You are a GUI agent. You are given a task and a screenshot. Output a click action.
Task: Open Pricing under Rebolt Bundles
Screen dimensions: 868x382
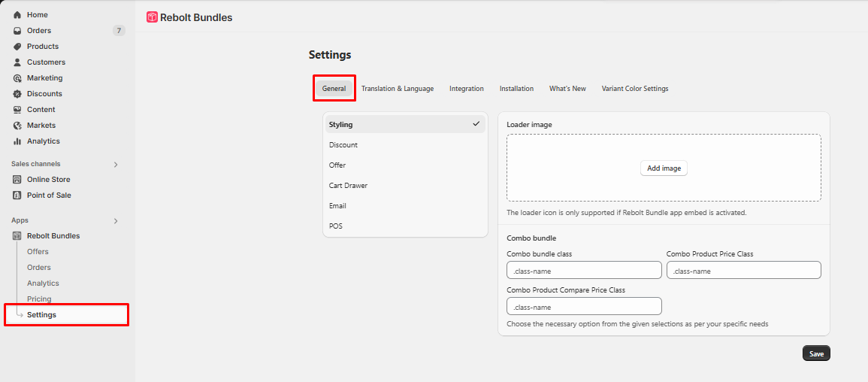click(x=39, y=299)
